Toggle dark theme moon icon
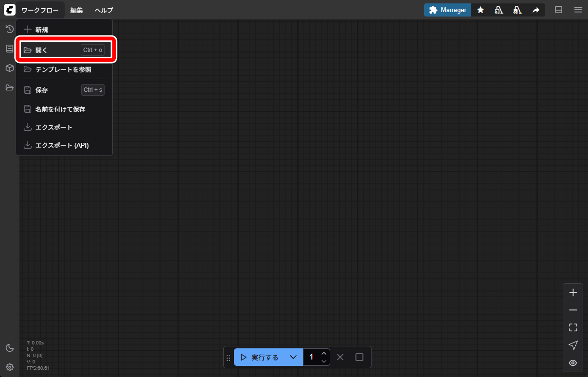588x377 pixels. (9, 348)
